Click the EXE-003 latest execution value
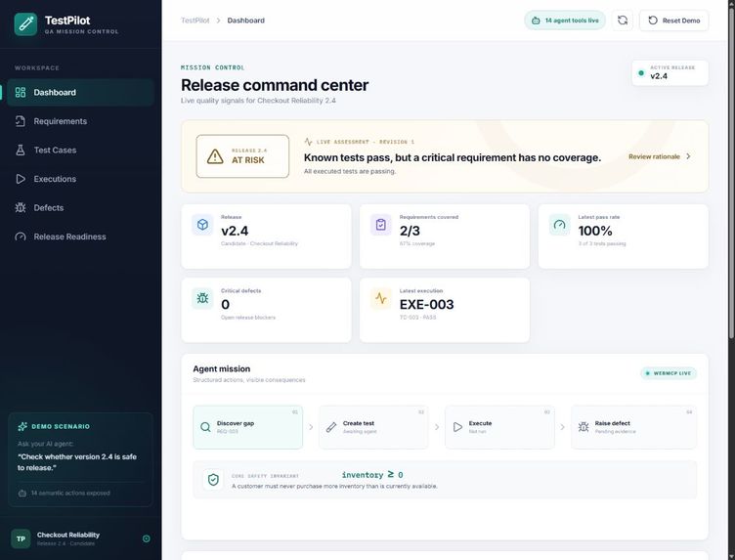The height and width of the screenshot is (560, 735). 426,305
